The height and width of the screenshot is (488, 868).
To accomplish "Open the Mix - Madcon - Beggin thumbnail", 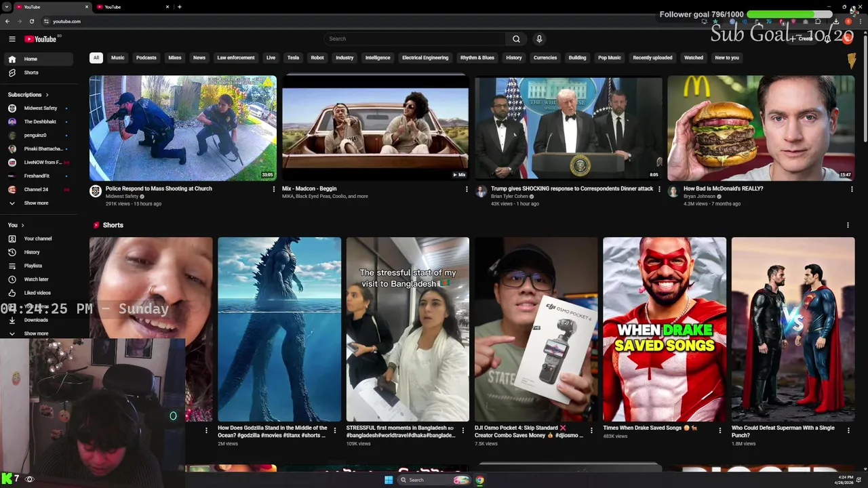I will click(375, 128).
